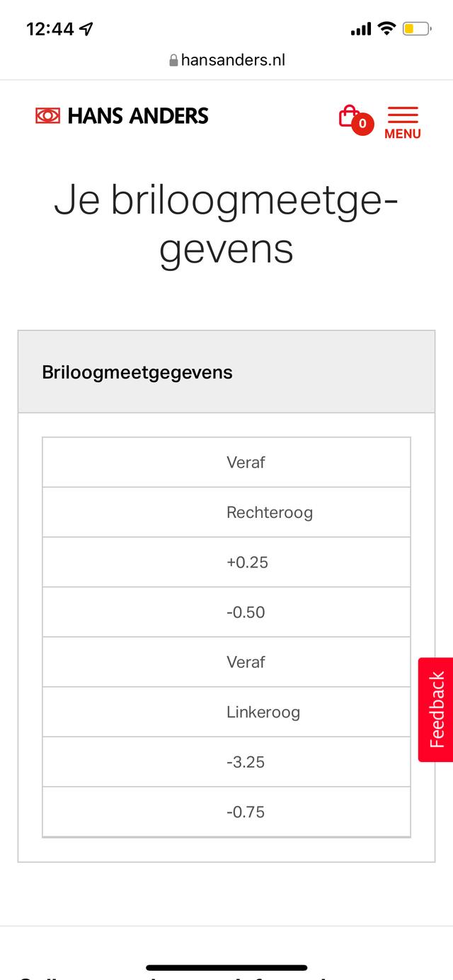Tap the Wi-Fi status icon

click(386, 28)
